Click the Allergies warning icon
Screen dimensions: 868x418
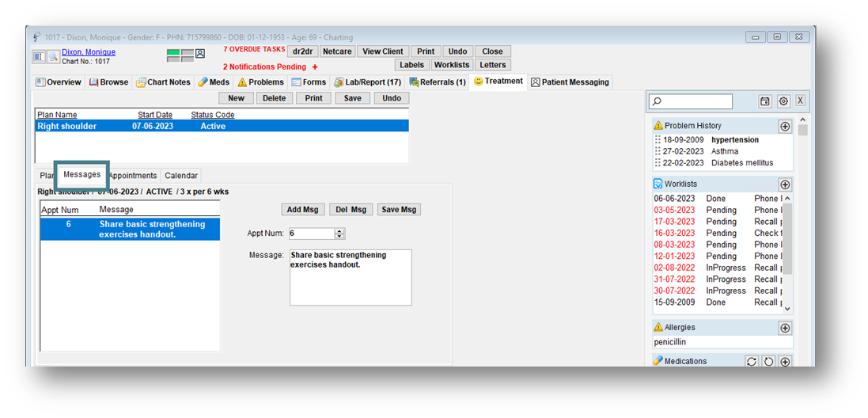(x=658, y=327)
